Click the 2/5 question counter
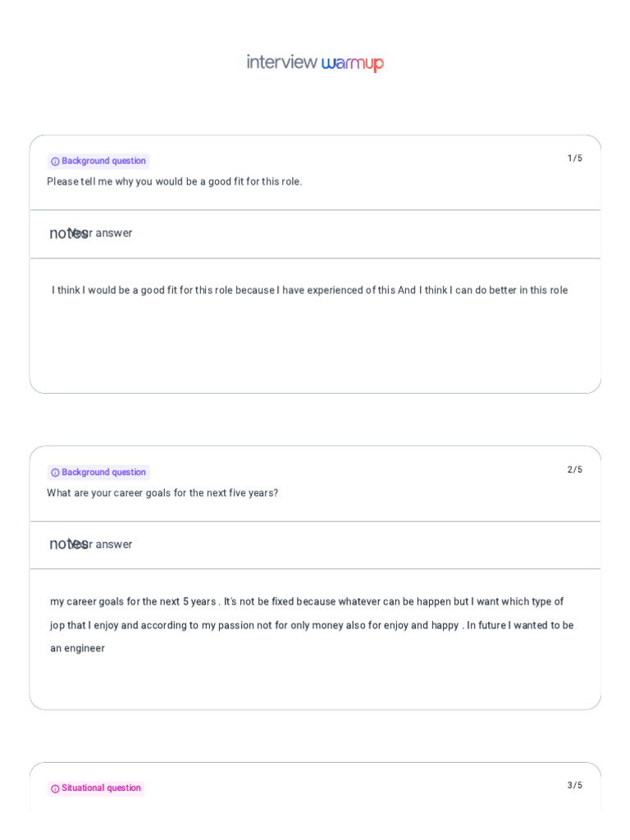 574,470
